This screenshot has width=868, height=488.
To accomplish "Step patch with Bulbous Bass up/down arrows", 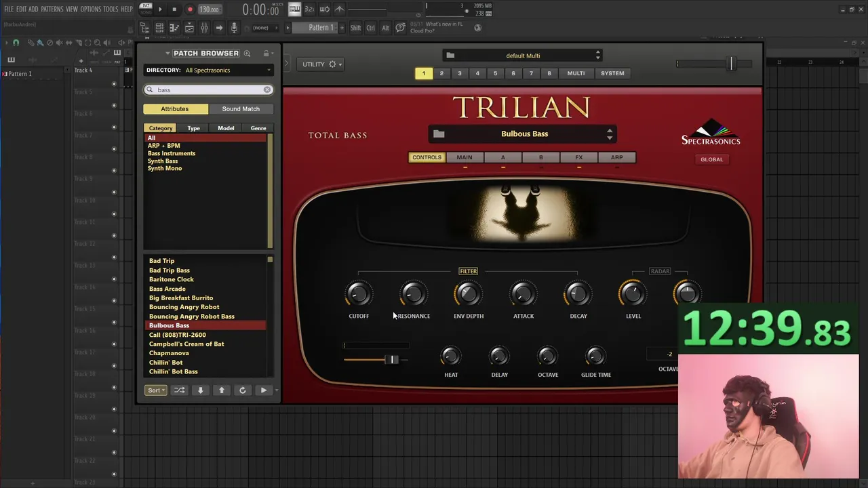I will (610, 134).
